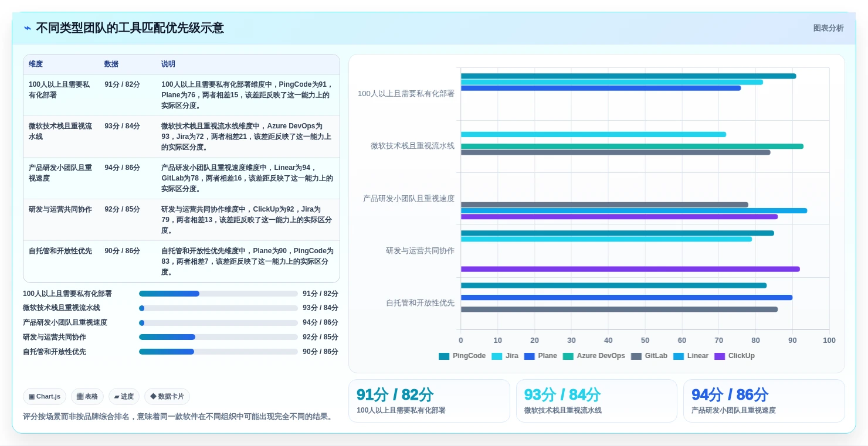Select the 数据卡片 tag chip

167,397
